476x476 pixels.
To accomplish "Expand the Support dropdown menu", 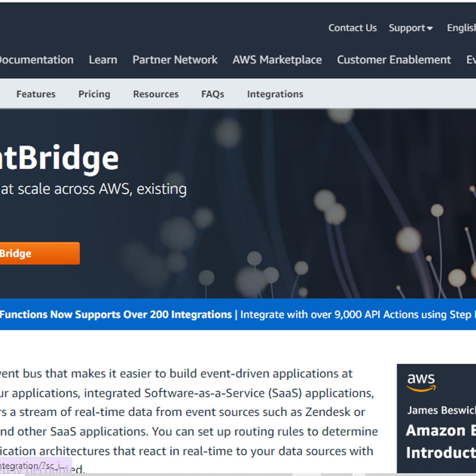I will pyautogui.click(x=411, y=28).
